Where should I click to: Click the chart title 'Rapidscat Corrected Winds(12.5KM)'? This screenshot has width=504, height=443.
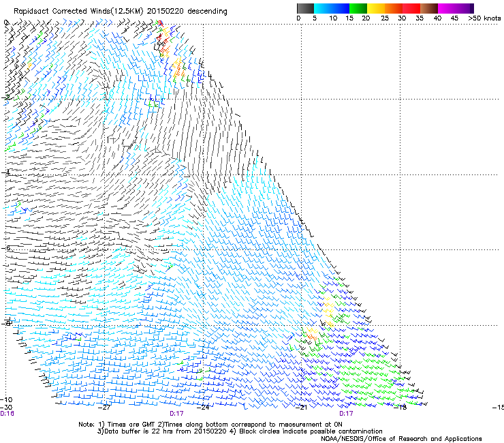(78, 12)
